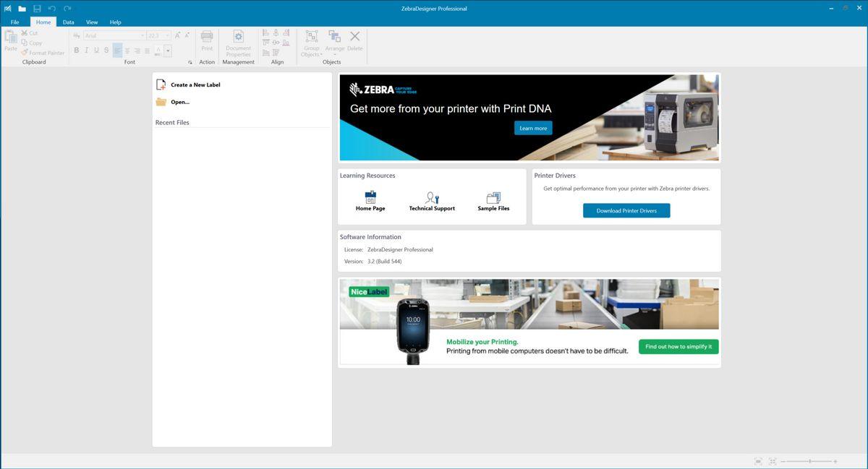
Task: Click the Learning Resources heading
Action: coord(367,176)
